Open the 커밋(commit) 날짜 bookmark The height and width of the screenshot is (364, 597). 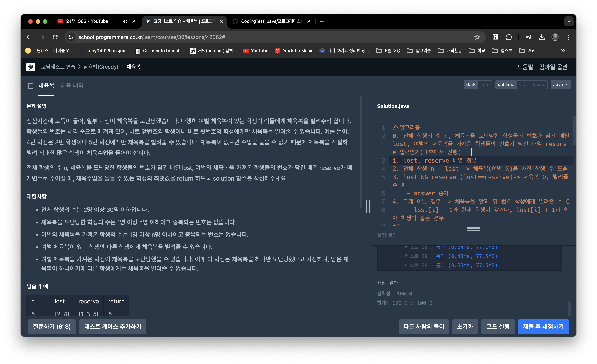[214, 51]
